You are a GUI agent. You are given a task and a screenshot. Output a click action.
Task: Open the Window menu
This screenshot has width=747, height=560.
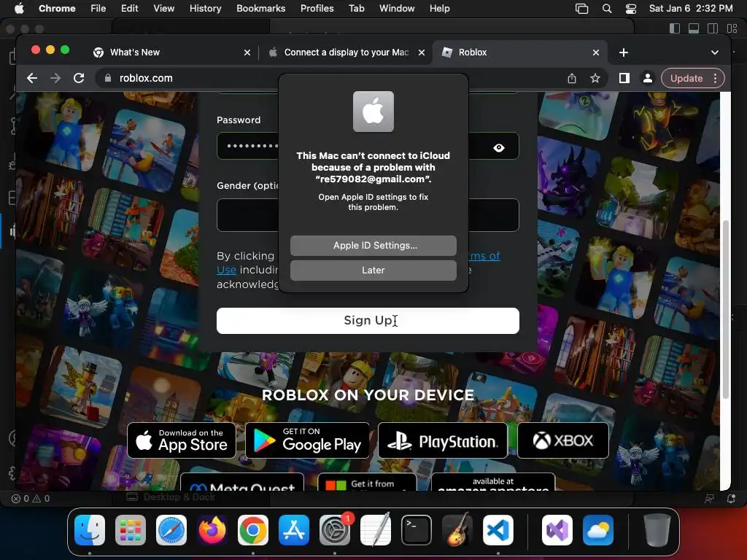click(397, 8)
